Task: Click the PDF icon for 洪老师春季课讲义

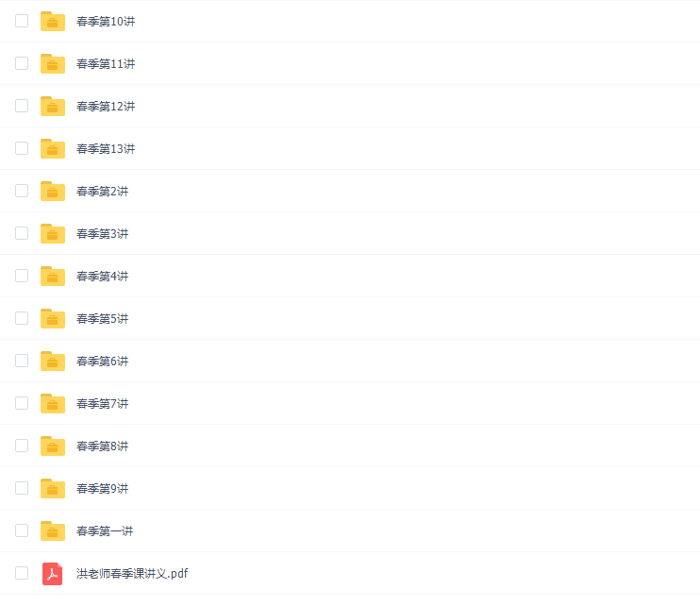Action: [52, 573]
